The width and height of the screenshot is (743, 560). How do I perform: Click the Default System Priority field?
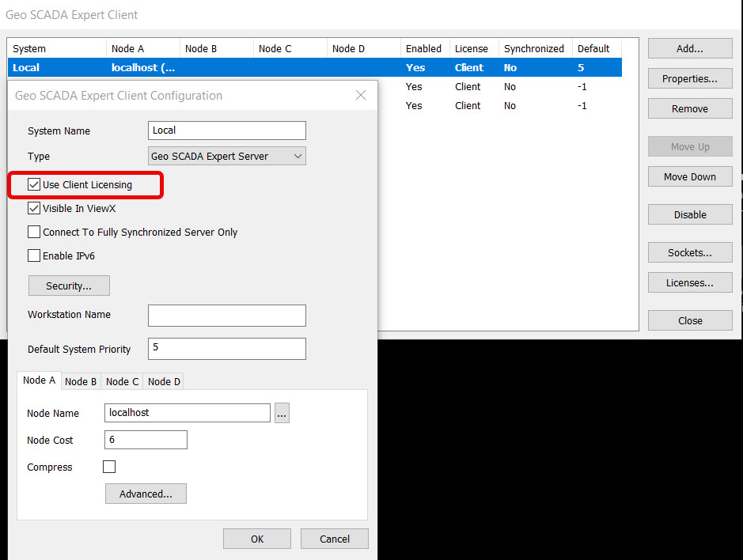point(227,349)
